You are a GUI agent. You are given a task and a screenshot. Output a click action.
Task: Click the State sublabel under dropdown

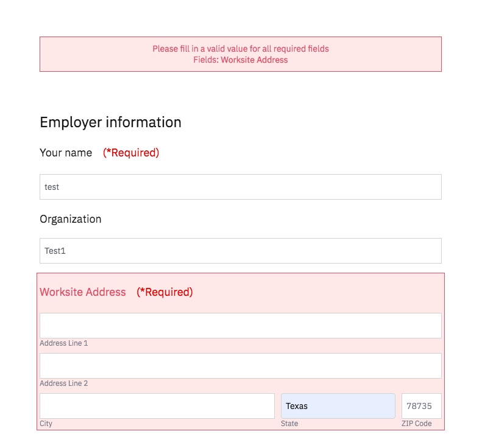coord(289,424)
